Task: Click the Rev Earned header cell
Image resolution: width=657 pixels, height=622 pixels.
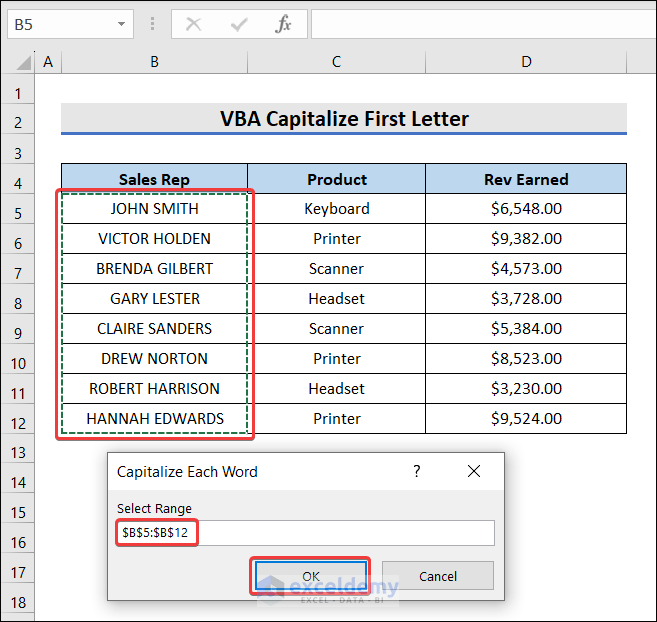Action: pyautogui.click(x=526, y=179)
